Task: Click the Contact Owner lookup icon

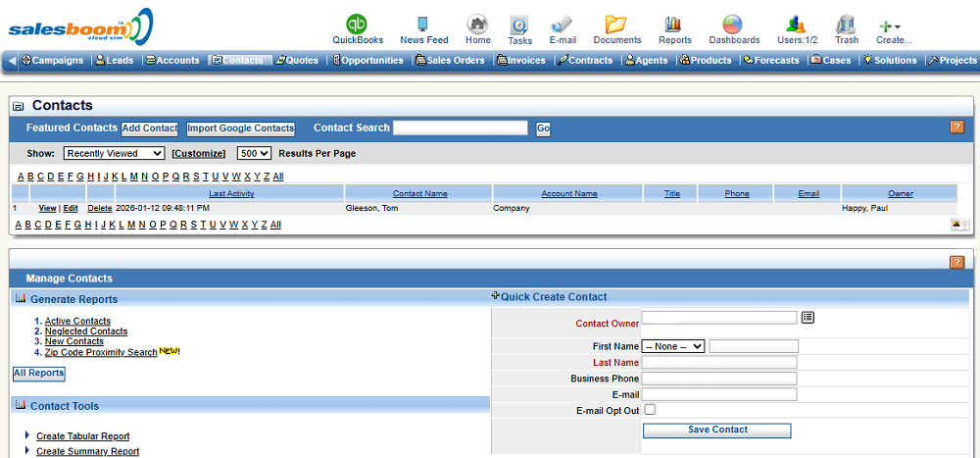Action: [808, 318]
